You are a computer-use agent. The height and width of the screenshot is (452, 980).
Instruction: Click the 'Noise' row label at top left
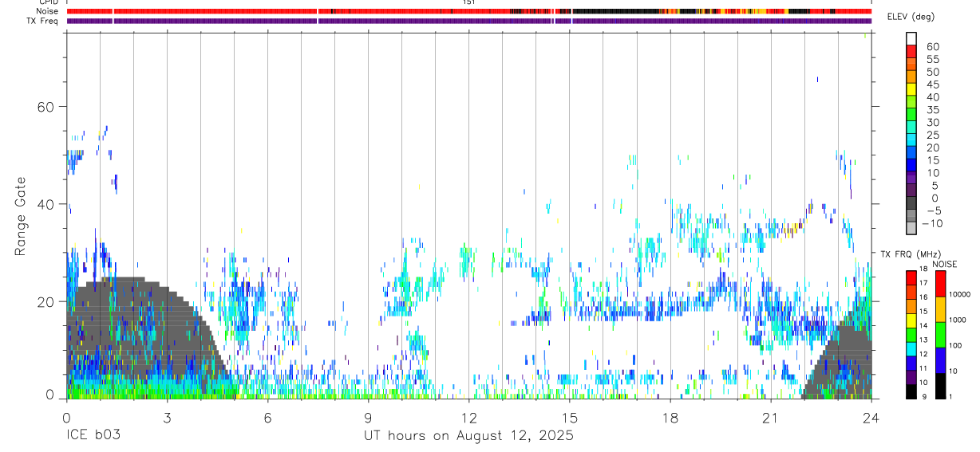(x=49, y=11)
